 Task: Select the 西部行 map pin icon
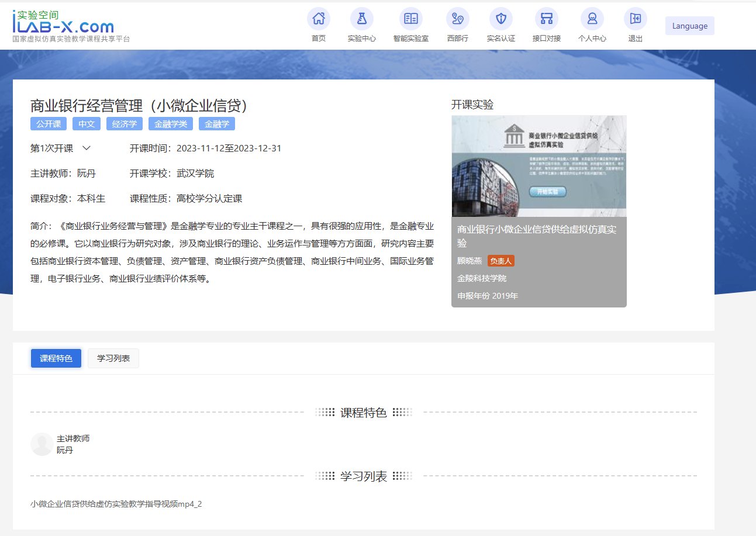(457, 19)
